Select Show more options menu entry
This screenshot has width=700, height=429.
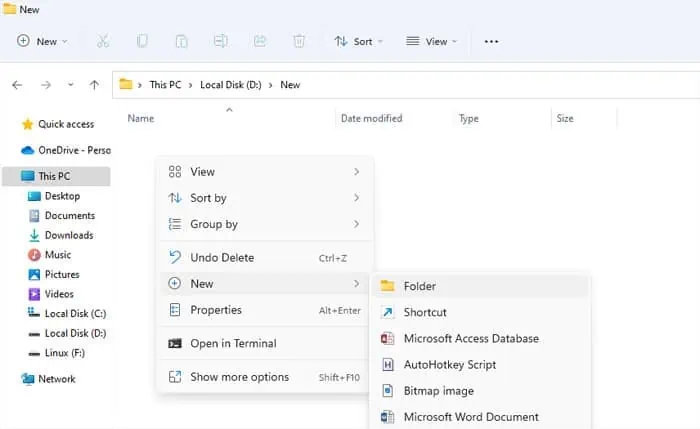point(239,377)
